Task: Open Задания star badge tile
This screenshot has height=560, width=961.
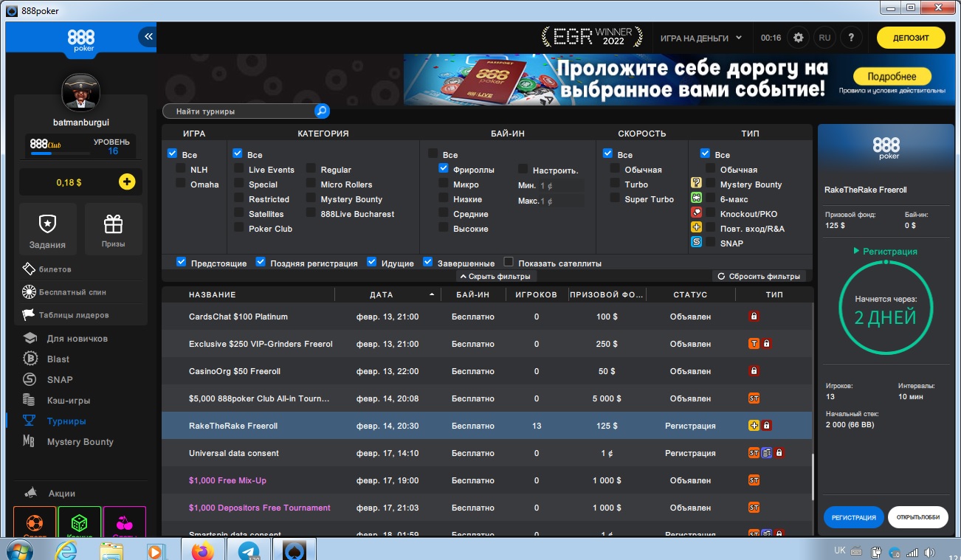Action: 48,229
